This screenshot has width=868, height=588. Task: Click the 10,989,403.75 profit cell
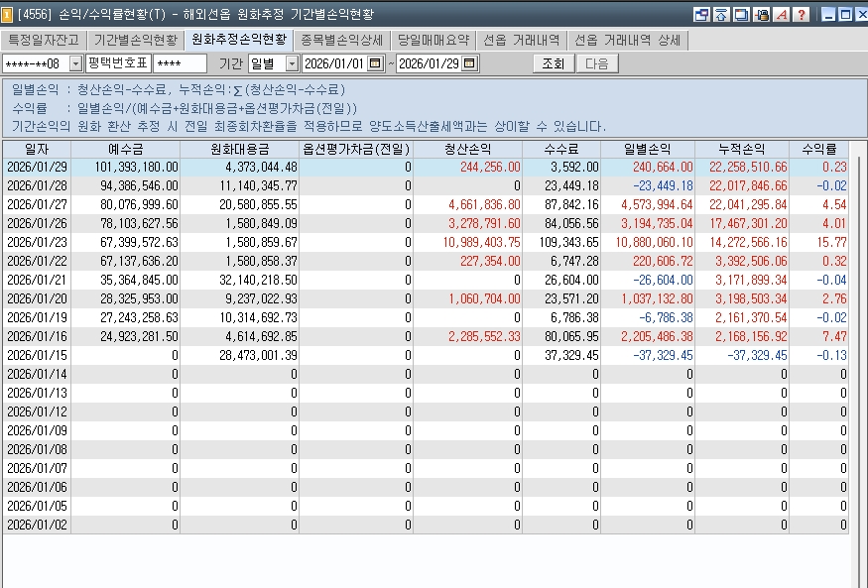468,242
